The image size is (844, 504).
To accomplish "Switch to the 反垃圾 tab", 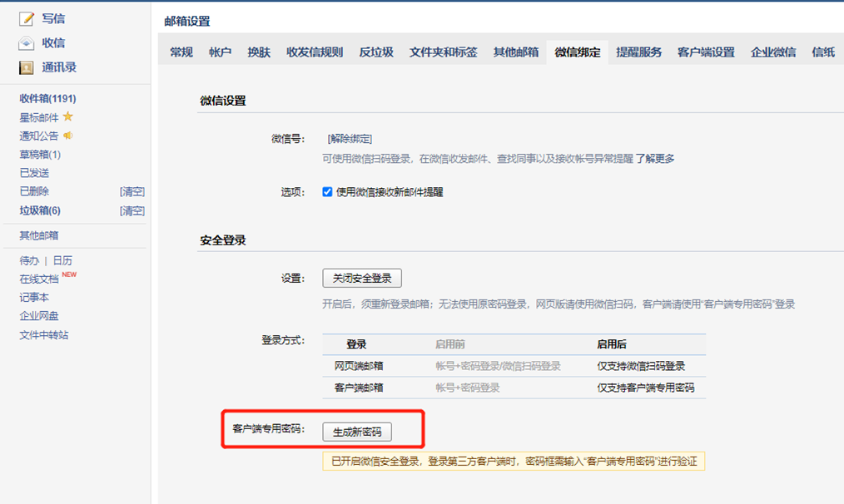I will 376,52.
